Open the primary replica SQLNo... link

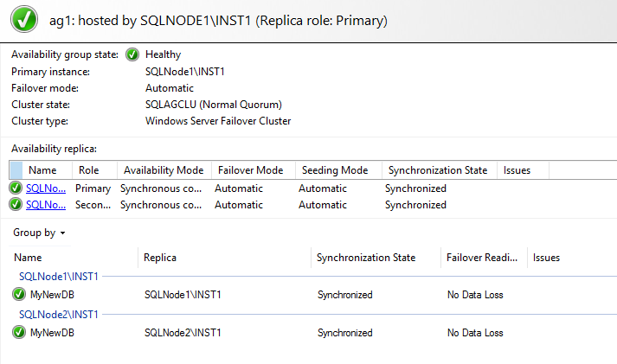tap(46, 188)
